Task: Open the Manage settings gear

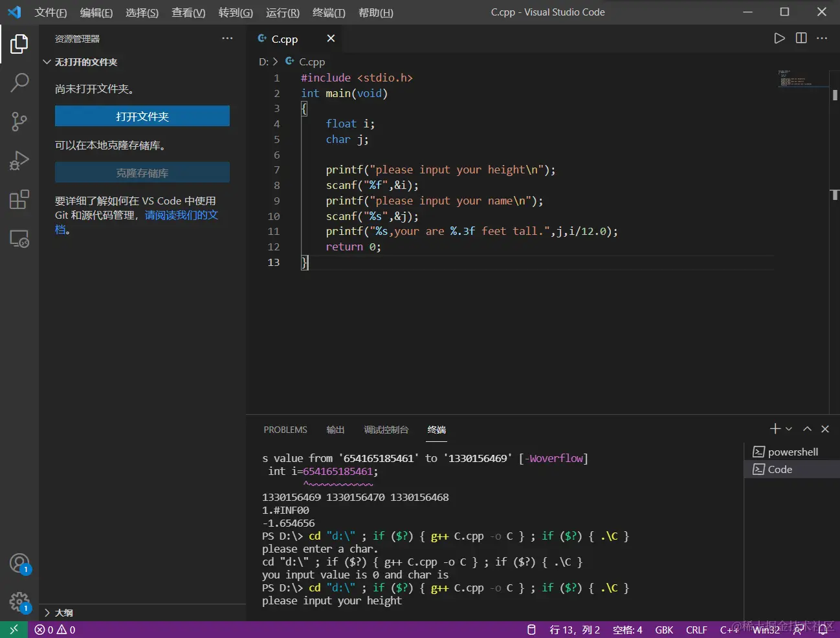Action: tap(19, 602)
